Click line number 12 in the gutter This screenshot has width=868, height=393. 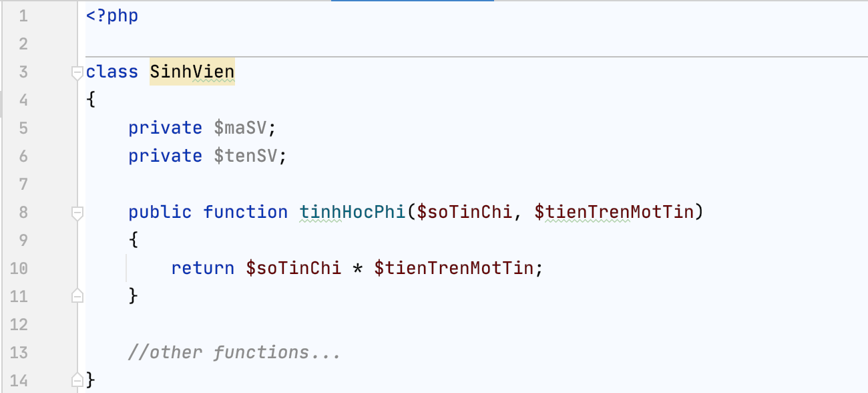20,324
